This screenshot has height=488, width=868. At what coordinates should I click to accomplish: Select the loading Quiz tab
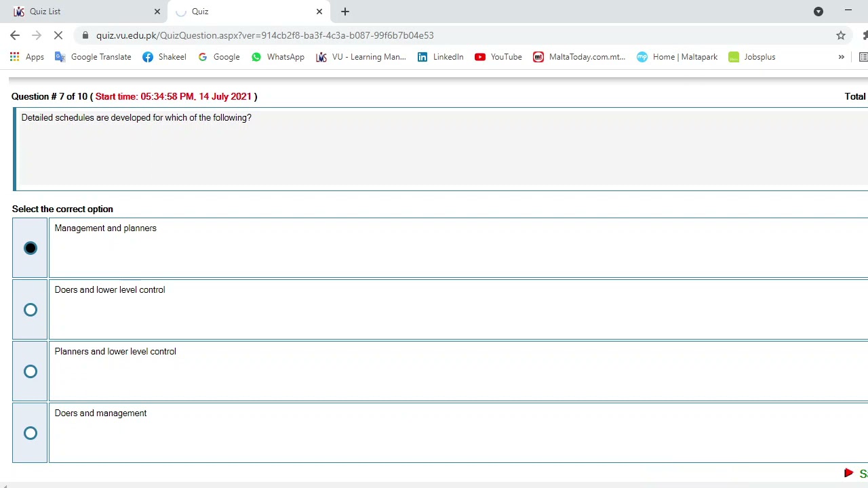click(248, 12)
